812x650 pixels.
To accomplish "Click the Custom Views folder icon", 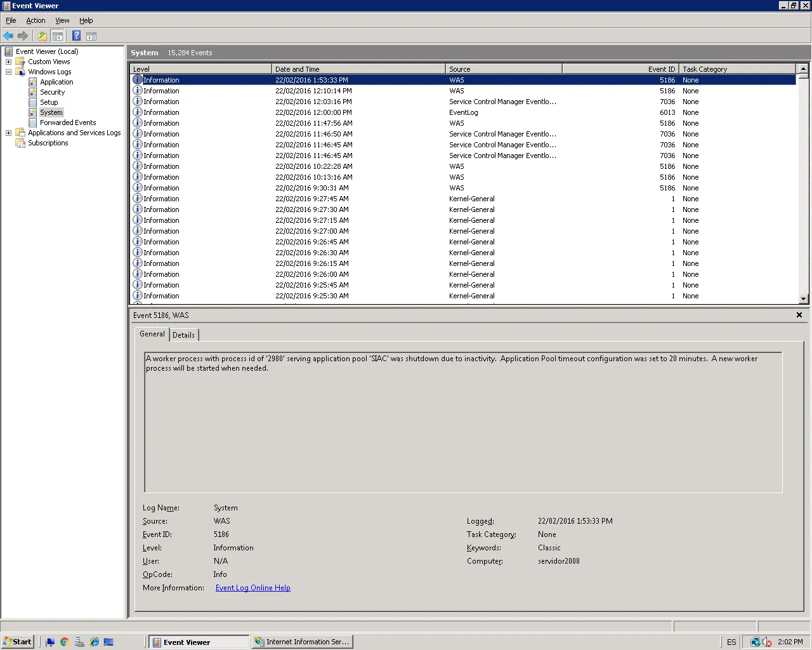I will 20,62.
